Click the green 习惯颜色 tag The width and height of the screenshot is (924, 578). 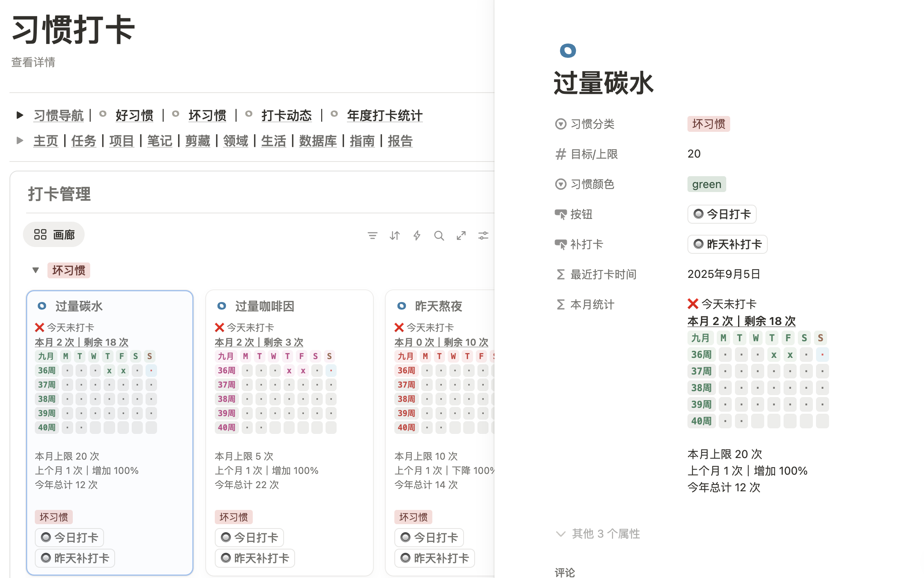coord(706,184)
